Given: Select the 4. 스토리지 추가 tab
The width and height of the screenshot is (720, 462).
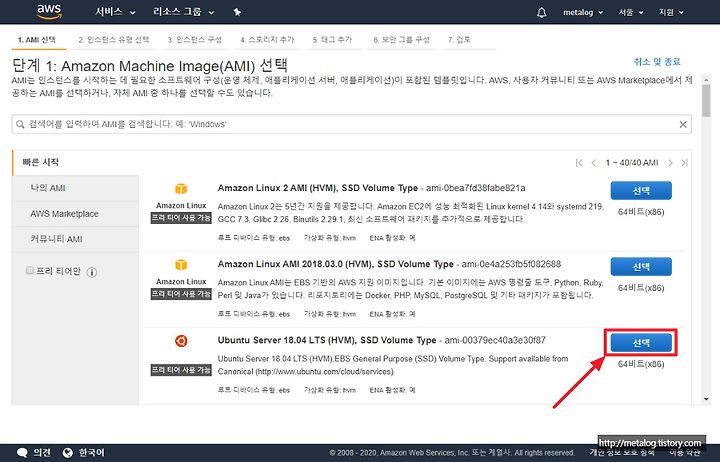Looking at the screenshot, I should point(267,40).
